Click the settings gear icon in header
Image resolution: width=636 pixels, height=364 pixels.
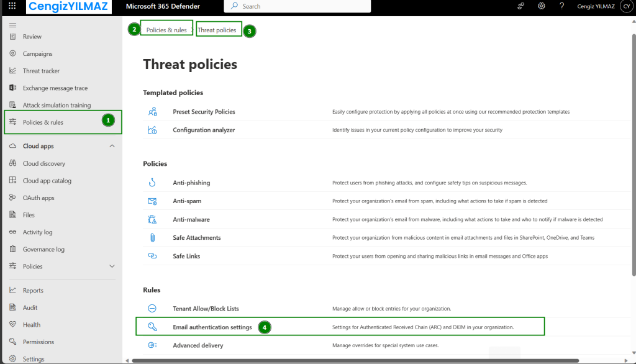click(x=542, y=6)
